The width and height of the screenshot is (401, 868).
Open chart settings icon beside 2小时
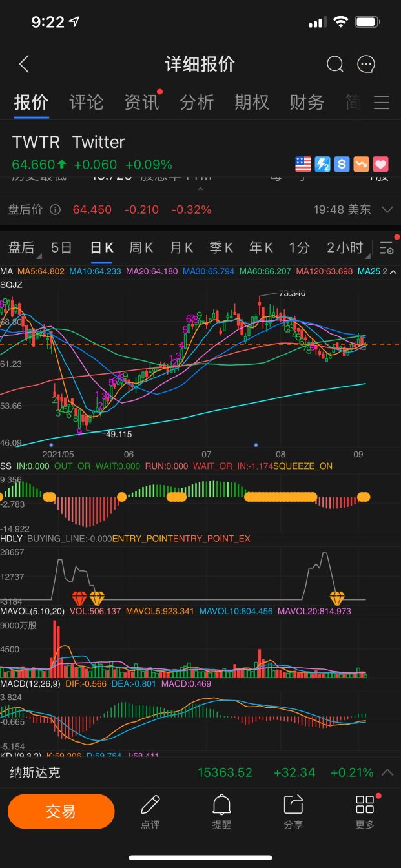[387, 248]
